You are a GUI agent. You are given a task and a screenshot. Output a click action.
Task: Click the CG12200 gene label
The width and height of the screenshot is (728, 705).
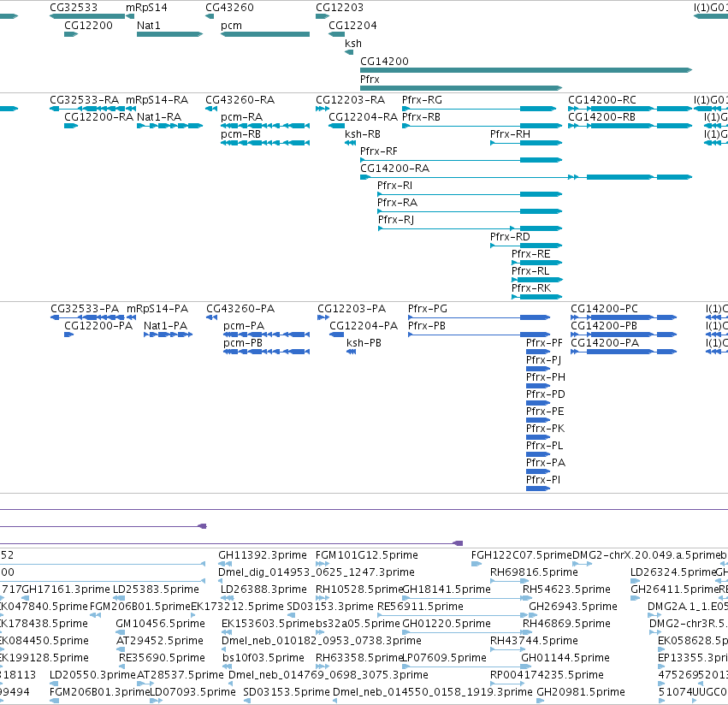pos(88,26)
